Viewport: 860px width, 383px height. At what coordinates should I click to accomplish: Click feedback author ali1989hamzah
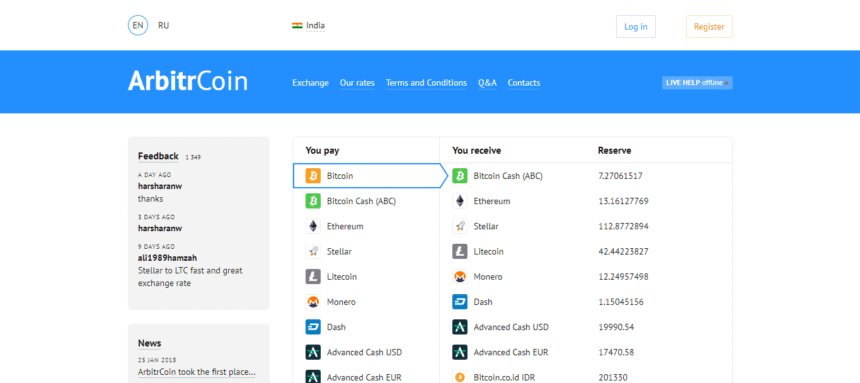pyautogui.click(x=167, y=258)
